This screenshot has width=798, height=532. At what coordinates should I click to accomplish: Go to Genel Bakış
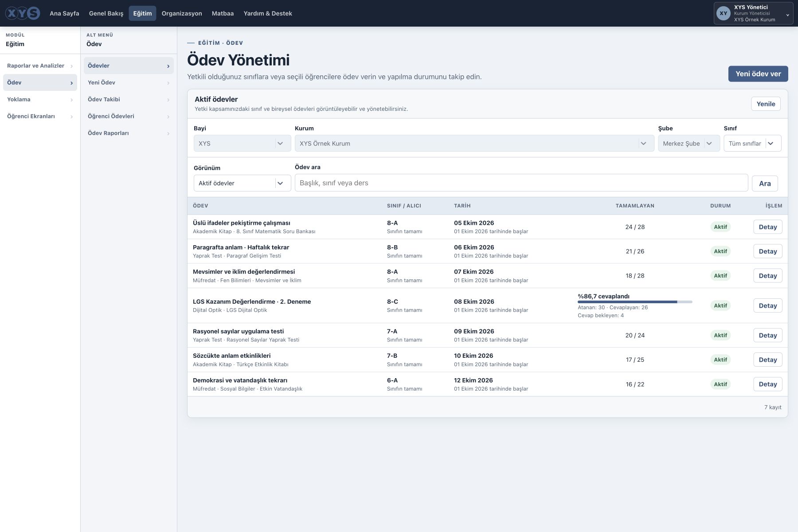[106, 13]
